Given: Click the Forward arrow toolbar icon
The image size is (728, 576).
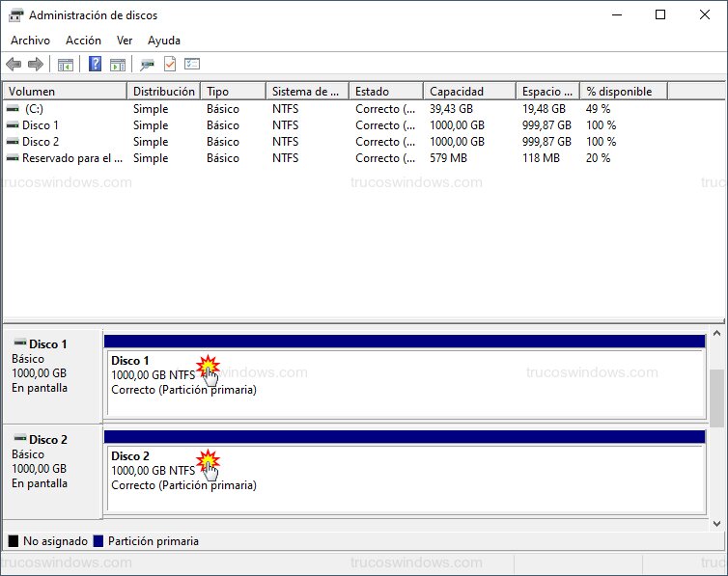Looking at the screenshot, I should tap(36, 65).
